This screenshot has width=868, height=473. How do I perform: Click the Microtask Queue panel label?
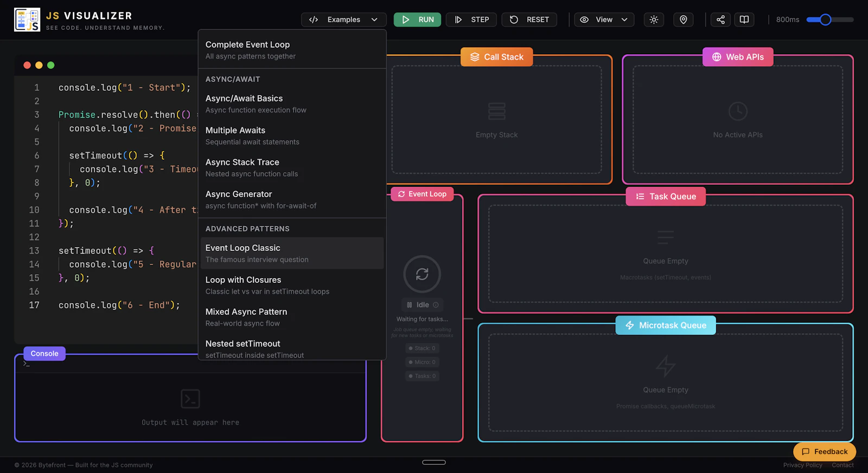point(666,325)
